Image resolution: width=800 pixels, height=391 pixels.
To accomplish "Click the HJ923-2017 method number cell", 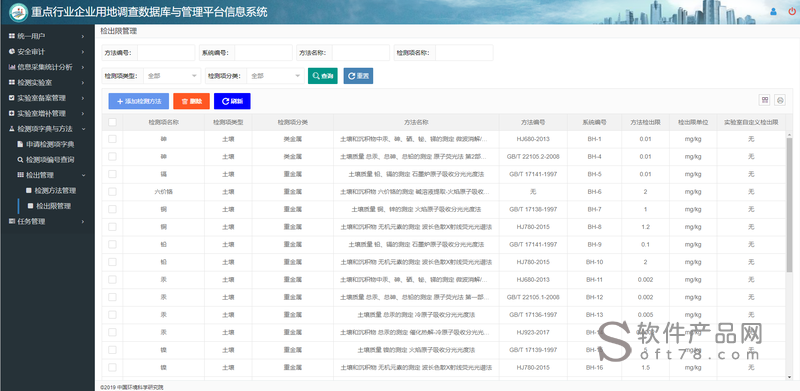I will 533,332.
